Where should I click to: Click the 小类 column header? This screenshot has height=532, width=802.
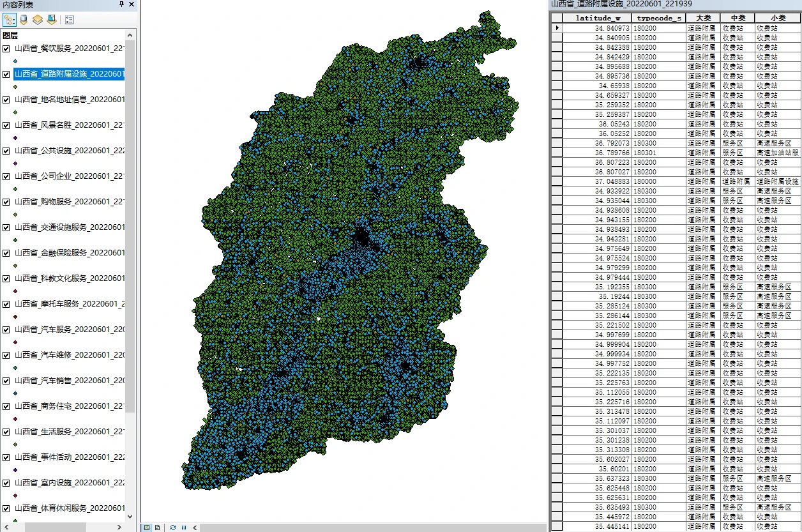point(778,19)
